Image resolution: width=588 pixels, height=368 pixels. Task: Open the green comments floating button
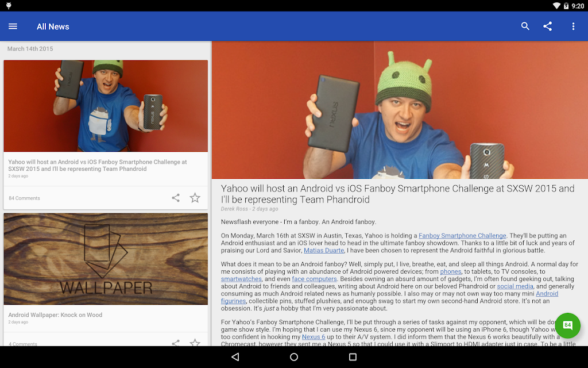tap(567, 325)
